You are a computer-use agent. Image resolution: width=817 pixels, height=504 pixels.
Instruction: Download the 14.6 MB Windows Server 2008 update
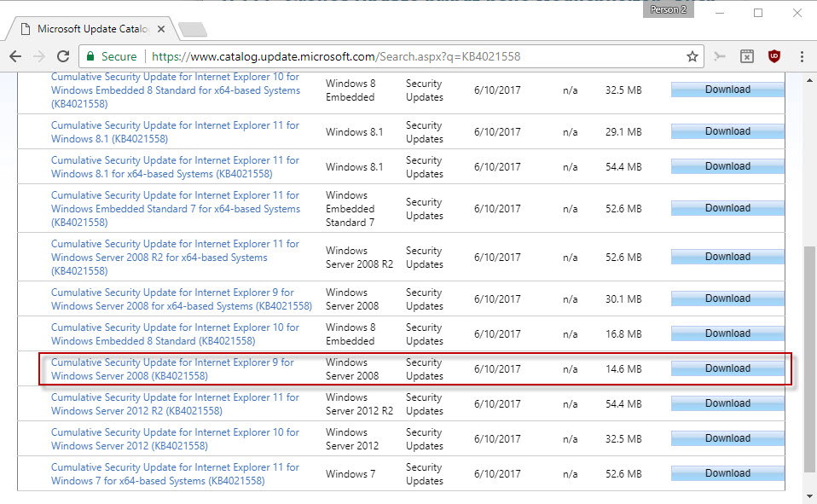pos(727,368)
